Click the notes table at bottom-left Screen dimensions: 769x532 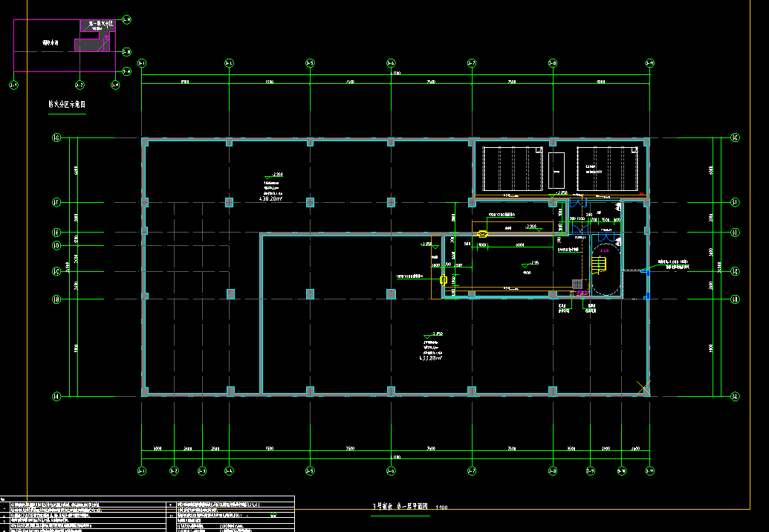point(147,513)
